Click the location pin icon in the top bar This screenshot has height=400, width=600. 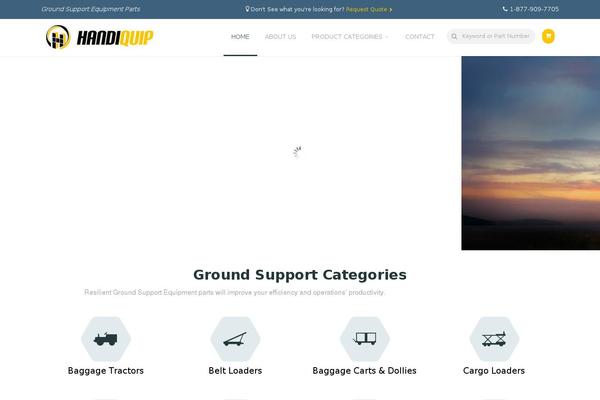point(247,9)
